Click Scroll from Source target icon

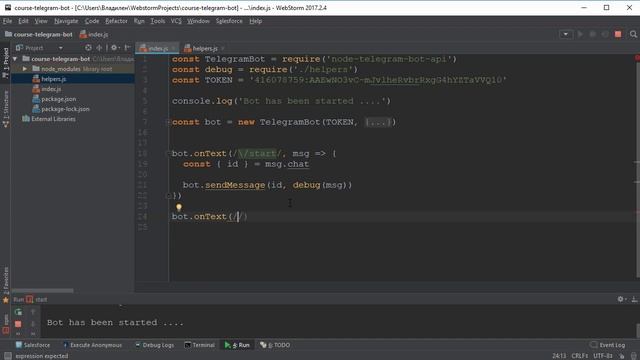pos(88,48)
